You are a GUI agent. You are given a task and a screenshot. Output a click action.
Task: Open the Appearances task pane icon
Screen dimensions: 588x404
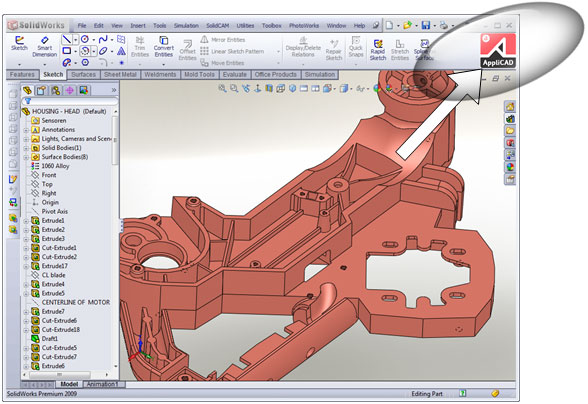pyautogui.click(x=510, y=167)
